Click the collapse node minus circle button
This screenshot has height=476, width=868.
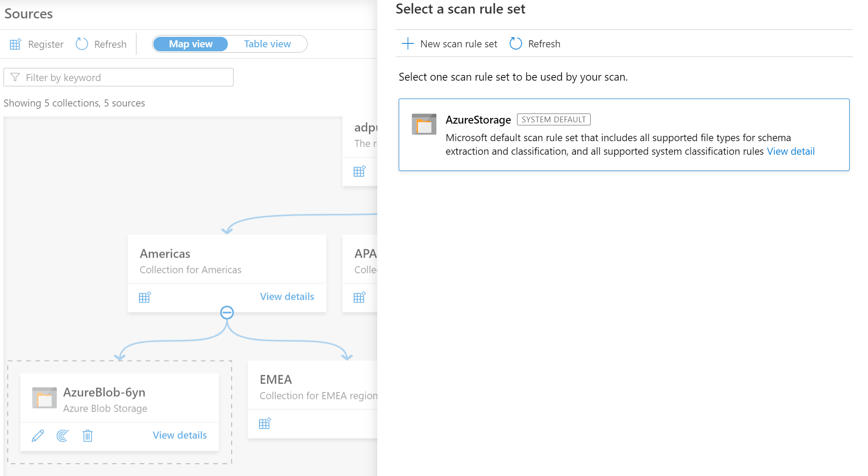point(227,313)
